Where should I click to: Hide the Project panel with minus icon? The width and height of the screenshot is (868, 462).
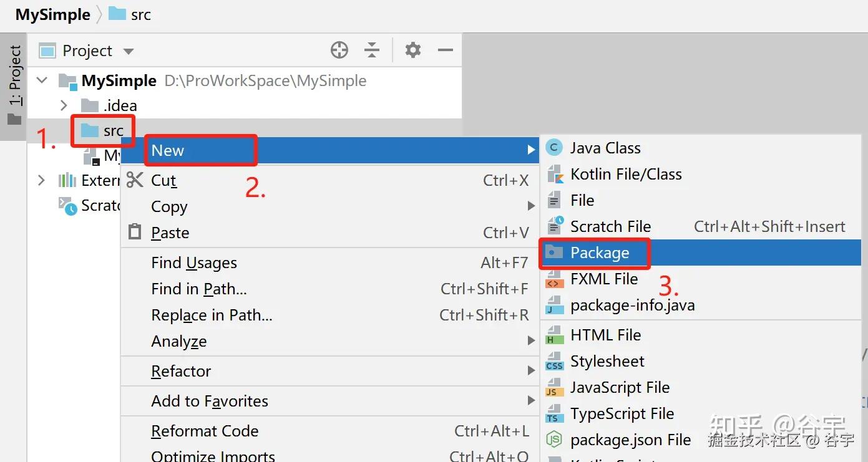tap(446, 51)
